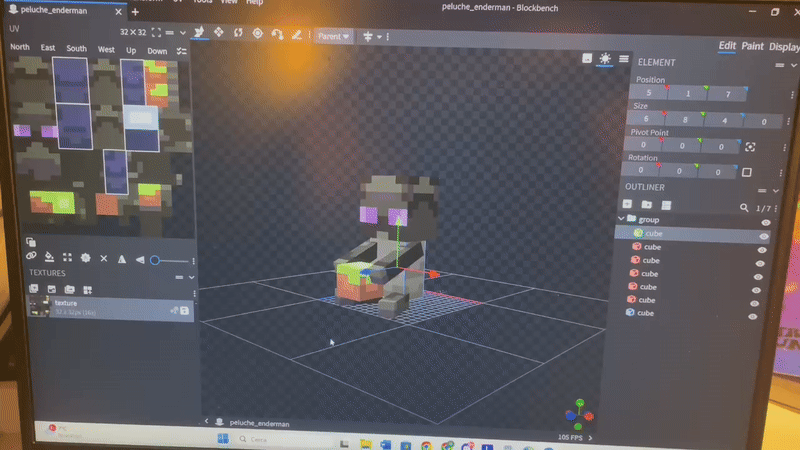Viewport: 800px width, 450px height.
Task: Click the square image icon atop the viewport
Action: (x=587, y=58)
